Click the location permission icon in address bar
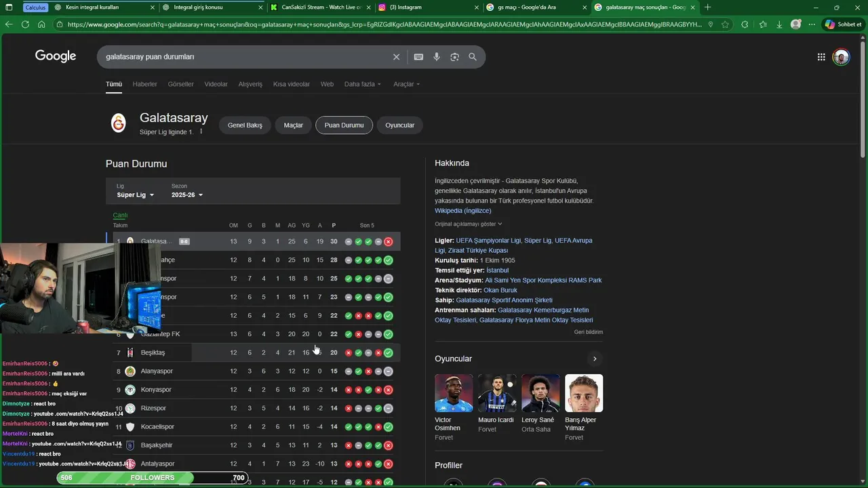The width and height of the screenshot is (868, 488). click(x=710, y=24)
